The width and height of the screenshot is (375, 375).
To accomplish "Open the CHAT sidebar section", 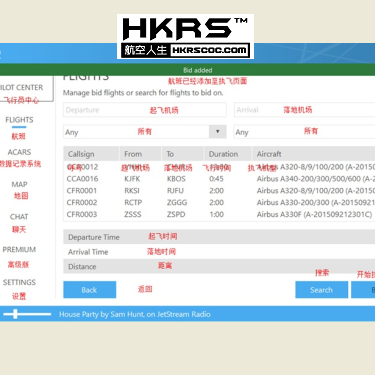I will click(x=19, y=217).
